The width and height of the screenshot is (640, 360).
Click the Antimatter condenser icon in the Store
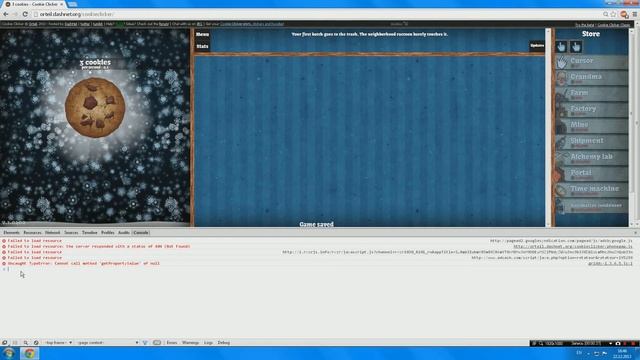pos(562,207)
